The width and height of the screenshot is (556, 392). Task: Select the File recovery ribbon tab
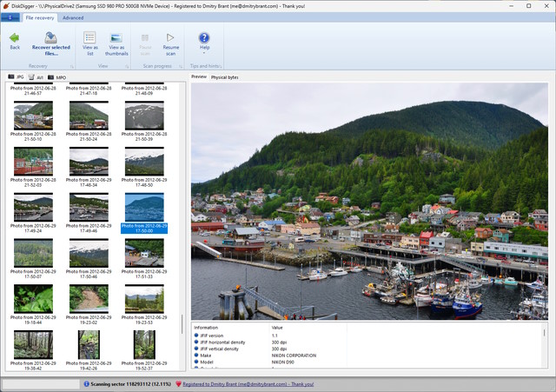[x=41, y=17]
